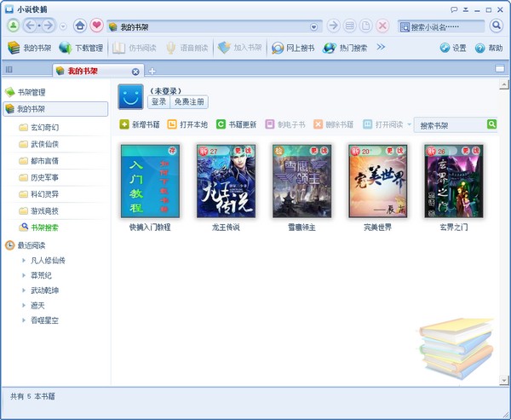Expand 莽荒纪 in recent reading
The image size is (511, 420).
[24, 275]
